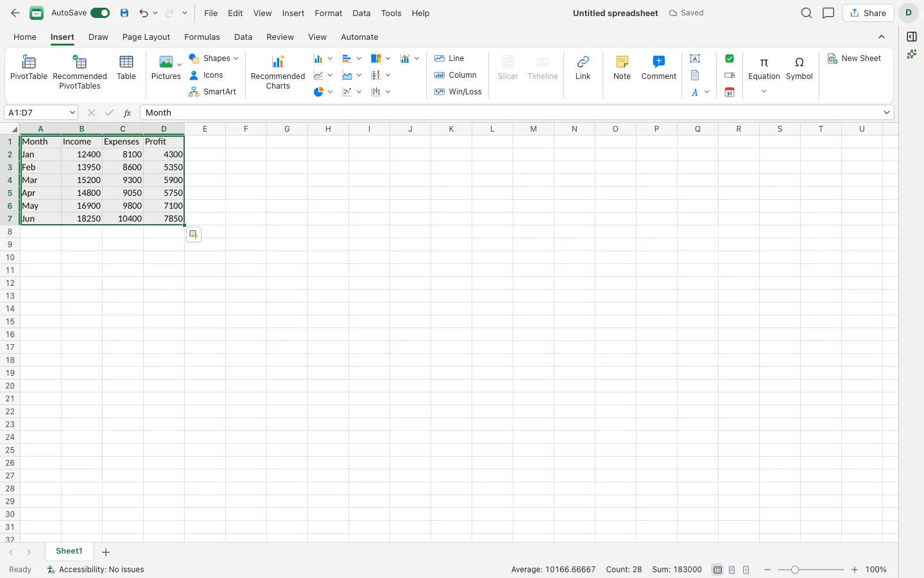Viewport: 924px width, 578px height.
Task: Open the Formulas ribbon tab
Action: click(x=202, y=37)
